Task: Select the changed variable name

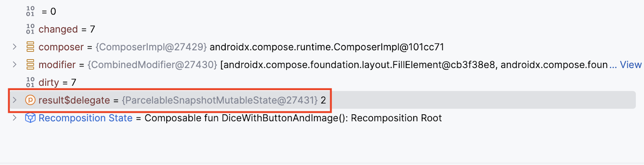Action: [58, 29]
